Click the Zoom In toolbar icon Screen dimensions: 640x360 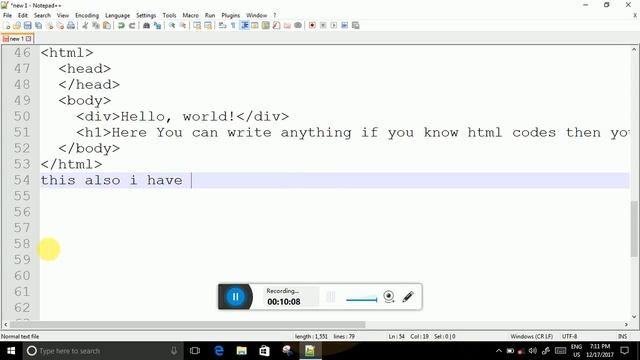[x=172, y=25]
